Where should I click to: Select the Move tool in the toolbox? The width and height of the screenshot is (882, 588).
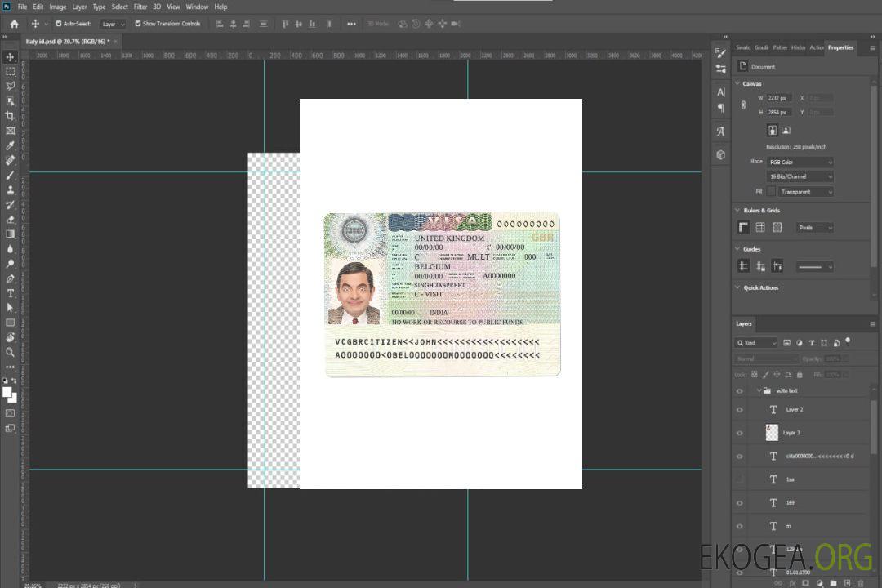pyautogui.click(x=10, y=57)
